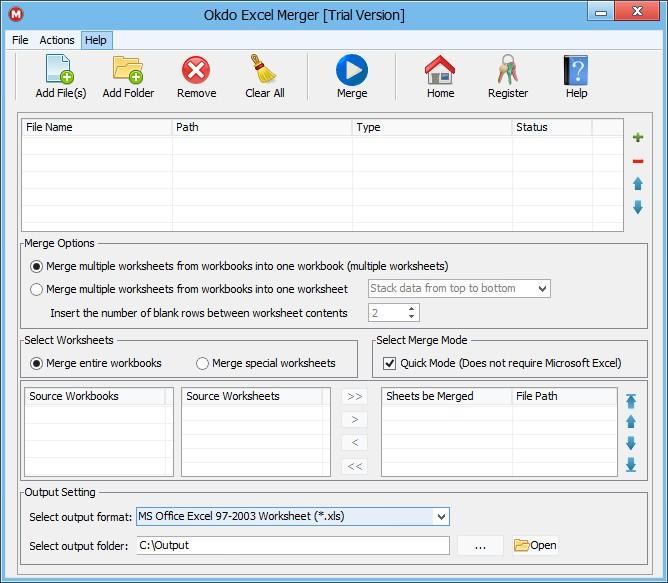668x583 pixels.
Task: Click the < remove one sheet button
Action: point(354,442)
